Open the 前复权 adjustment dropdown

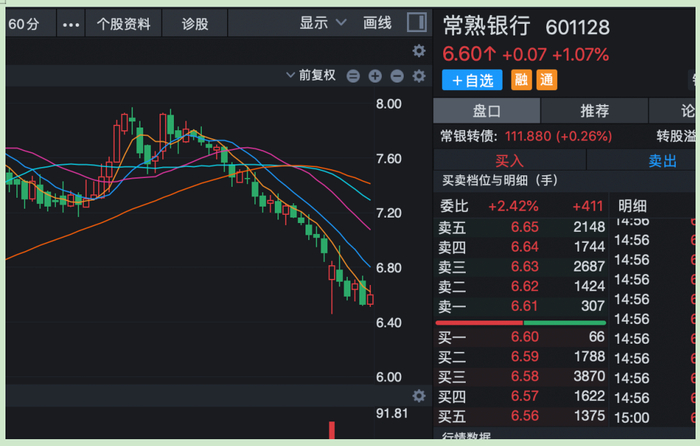316,76
